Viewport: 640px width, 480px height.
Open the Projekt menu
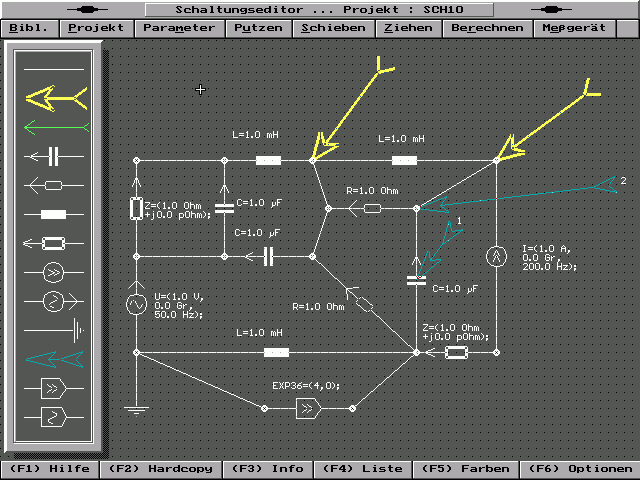click(x=95, y=28)
